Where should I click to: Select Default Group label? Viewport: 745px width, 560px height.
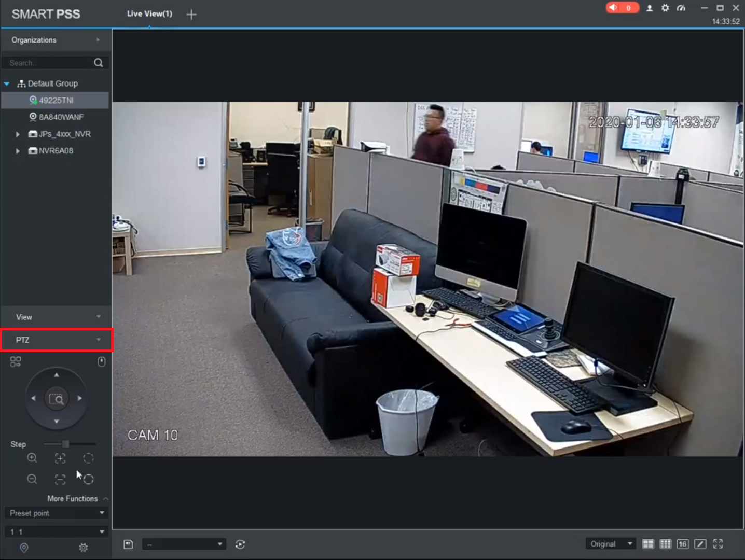pyautogui.click(x=53, y=83)
